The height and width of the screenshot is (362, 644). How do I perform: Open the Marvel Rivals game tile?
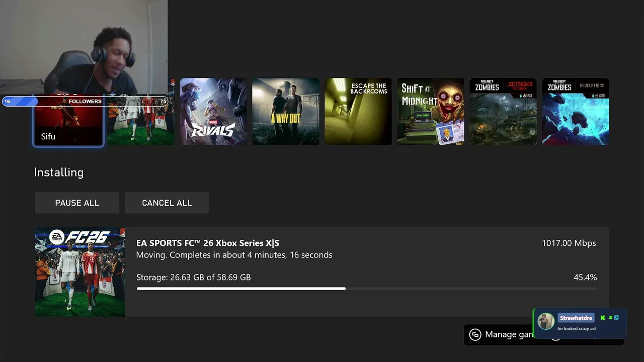[x=213, y=112]
